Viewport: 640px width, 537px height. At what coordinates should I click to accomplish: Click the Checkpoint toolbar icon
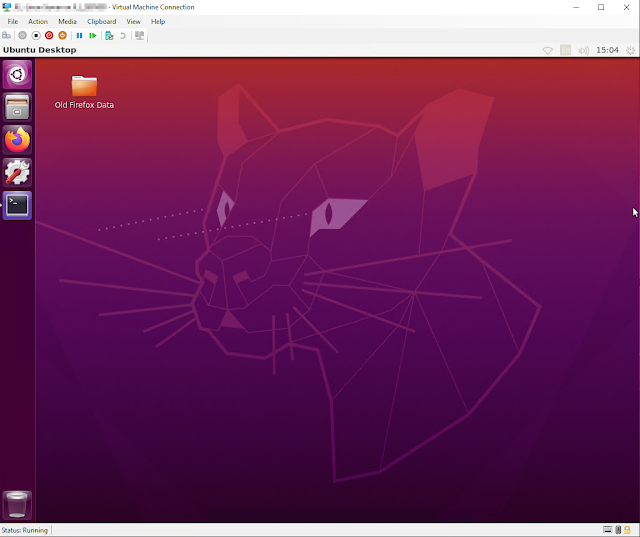click(x=109, y=36)
